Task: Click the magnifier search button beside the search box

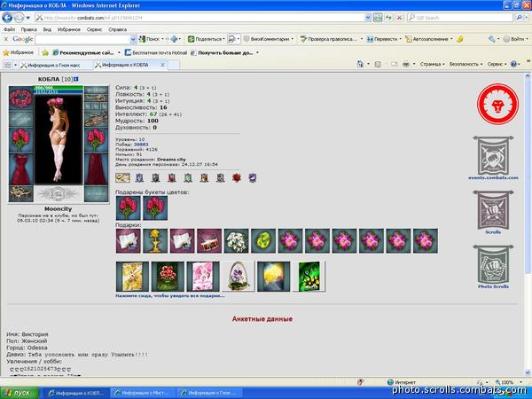Action: (519, 18)
